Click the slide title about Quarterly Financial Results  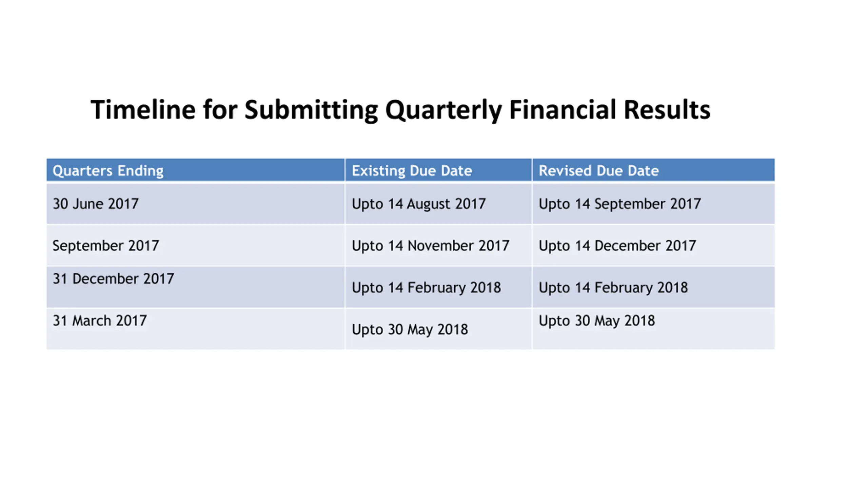tap(400, 110)
